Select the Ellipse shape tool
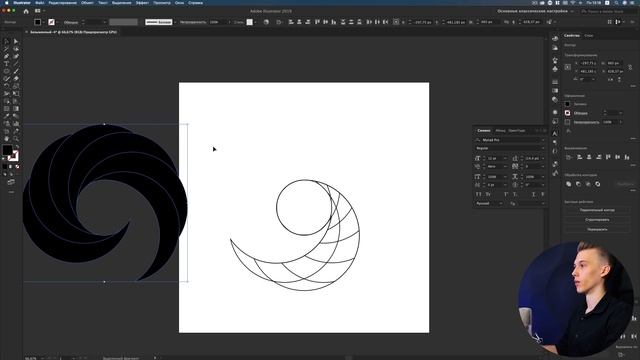The image size is (640, 360). click(7, 71)
